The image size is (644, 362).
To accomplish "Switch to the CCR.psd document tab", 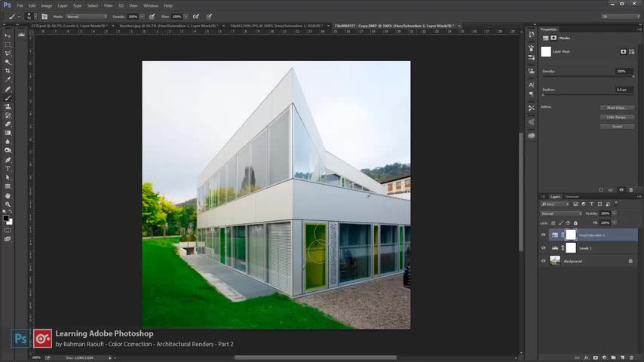I will (69, 26).
